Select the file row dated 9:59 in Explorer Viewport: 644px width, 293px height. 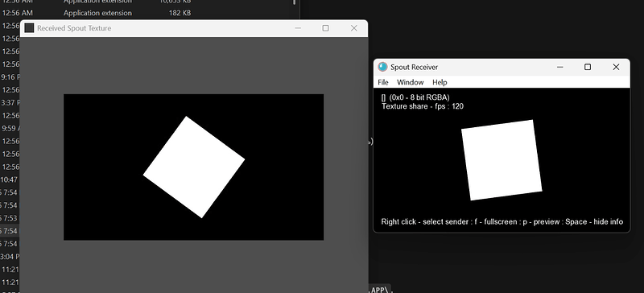point(10,128)
